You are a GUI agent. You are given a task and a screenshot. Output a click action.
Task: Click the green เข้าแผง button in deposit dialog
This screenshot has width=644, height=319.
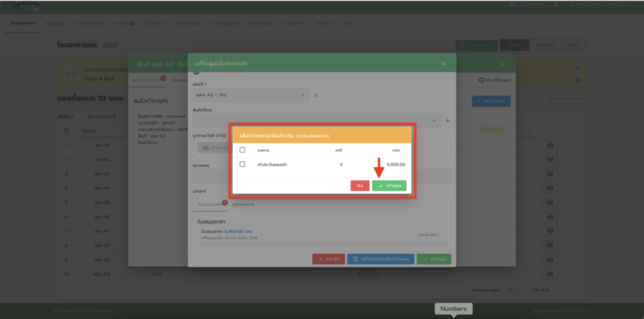click(389, 186)
